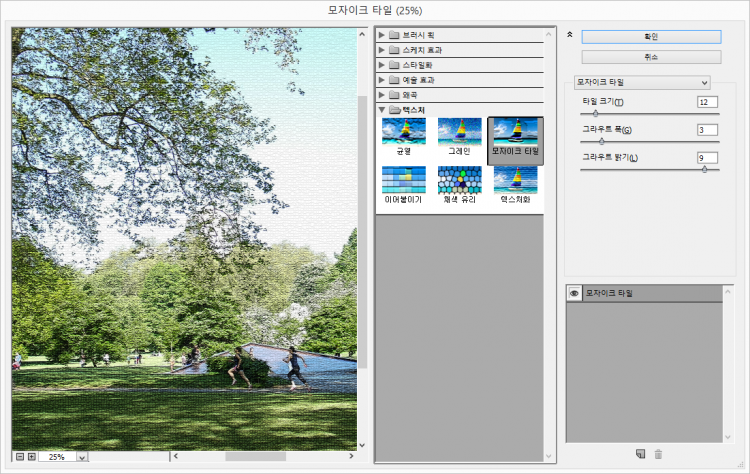Click the 취소 button
The height and width of the screenshot is (474, 750).
coord(651,57)
